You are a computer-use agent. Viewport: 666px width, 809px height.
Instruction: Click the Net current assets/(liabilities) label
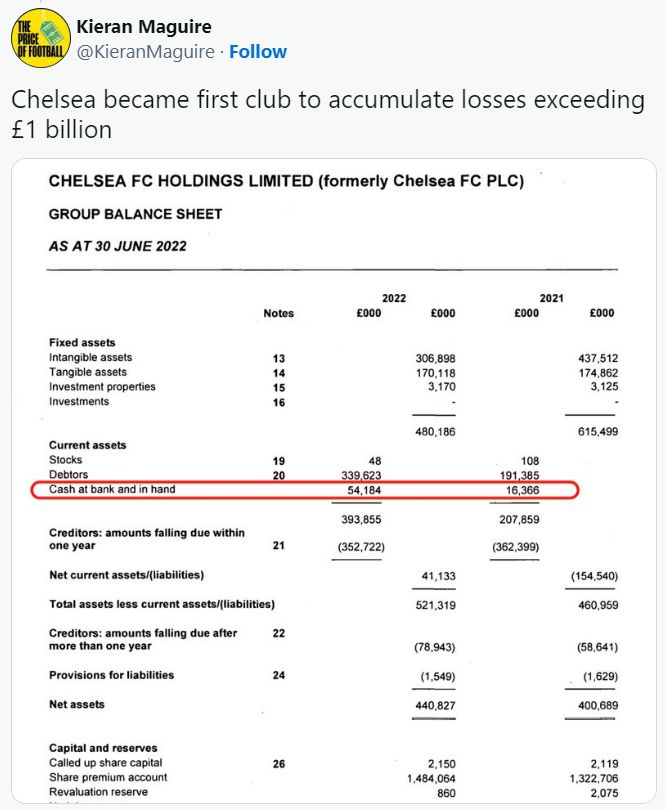point(126,575)
